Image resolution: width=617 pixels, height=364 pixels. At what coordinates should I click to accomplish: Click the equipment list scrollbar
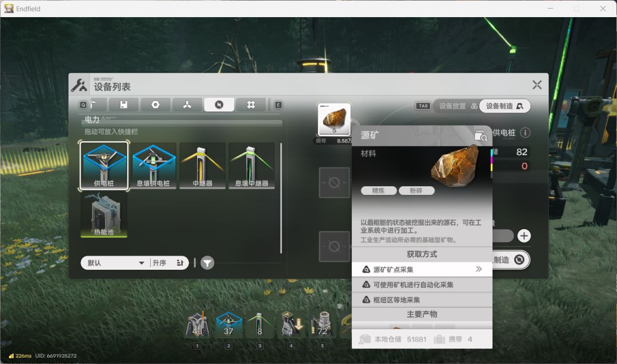pyautogui.click(x=281, y=198)
